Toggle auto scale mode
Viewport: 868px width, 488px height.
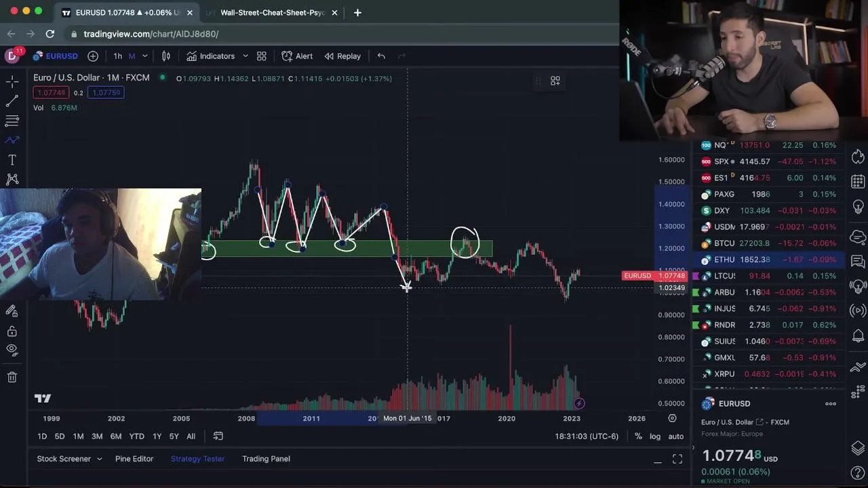676,436
